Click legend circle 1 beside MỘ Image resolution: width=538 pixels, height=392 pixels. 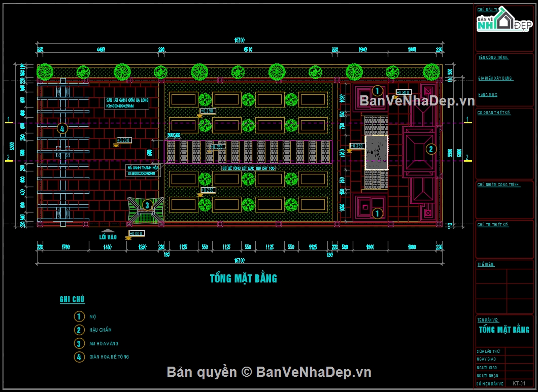coord(79,316)
